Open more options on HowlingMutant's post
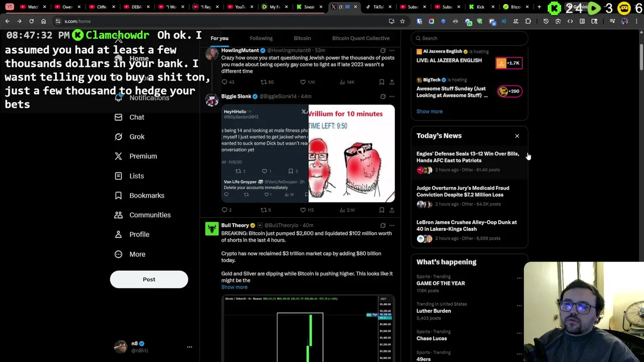 pyautogui.click(x=392, y=51)
